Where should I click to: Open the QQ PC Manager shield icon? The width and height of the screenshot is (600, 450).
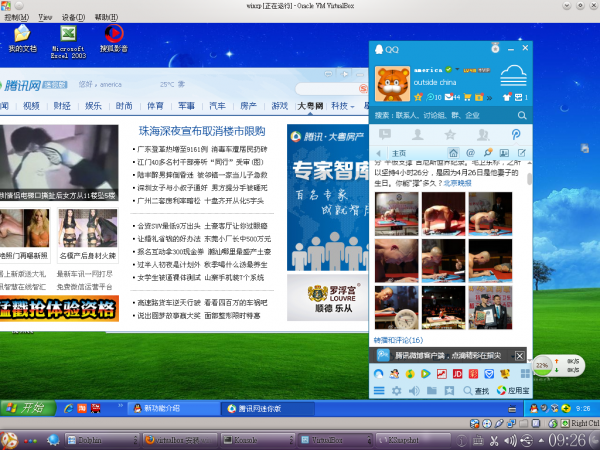[x=489, y=374]
